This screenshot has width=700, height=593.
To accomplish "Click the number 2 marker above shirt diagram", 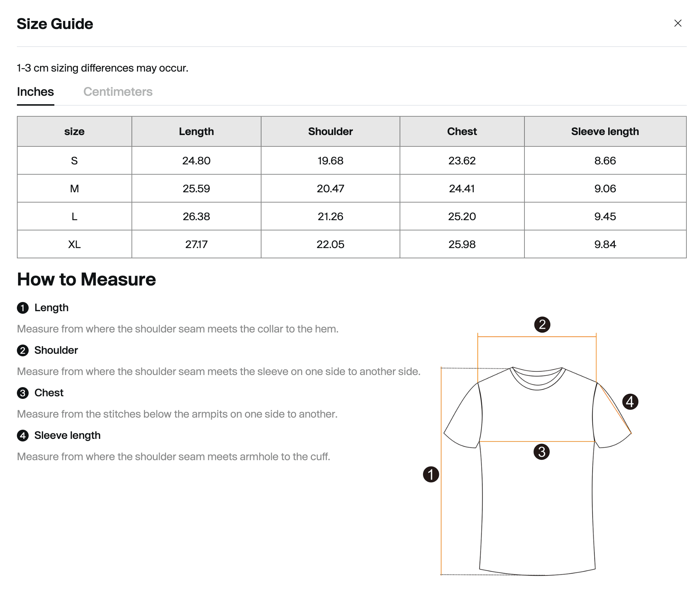I will 542,325.
